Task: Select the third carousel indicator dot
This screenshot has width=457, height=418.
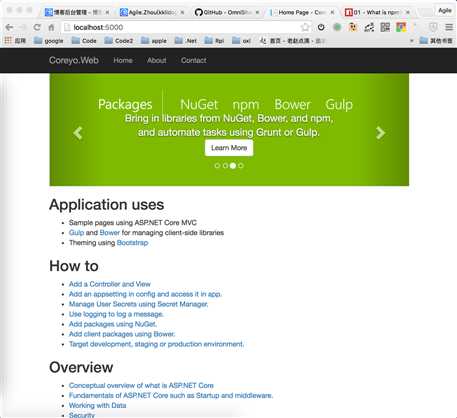Action: [x=233, y=166]
